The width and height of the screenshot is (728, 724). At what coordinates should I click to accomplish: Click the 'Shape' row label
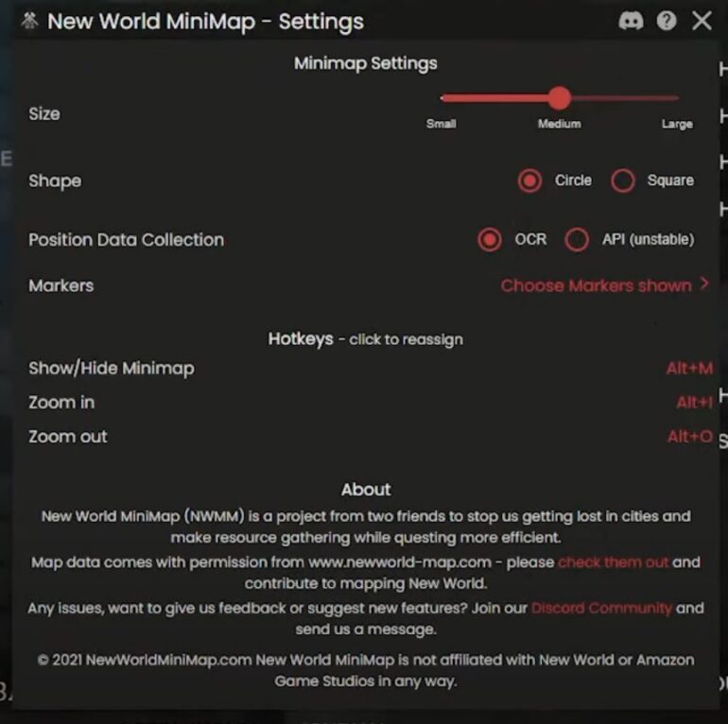click(55, 181)
